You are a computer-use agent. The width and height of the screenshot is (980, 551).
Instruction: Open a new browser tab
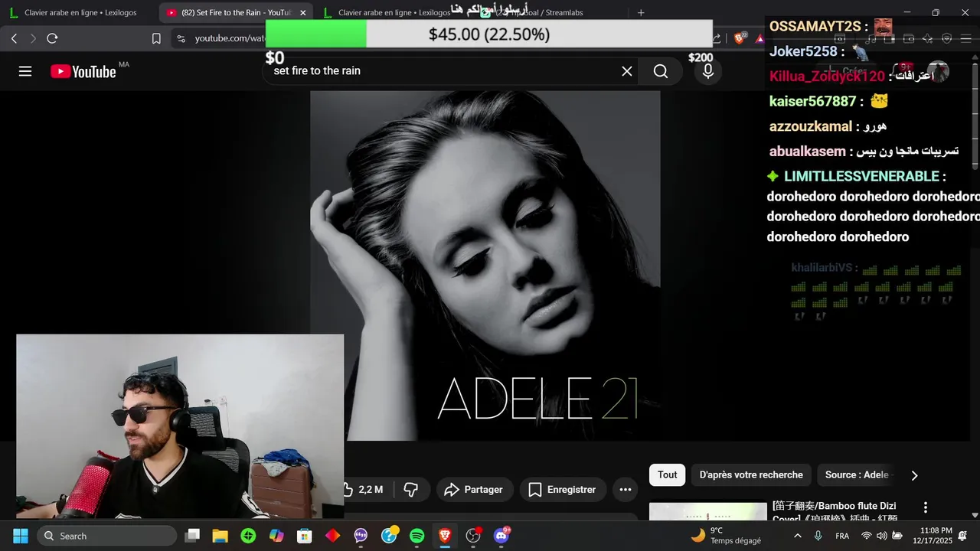point(641,13)
